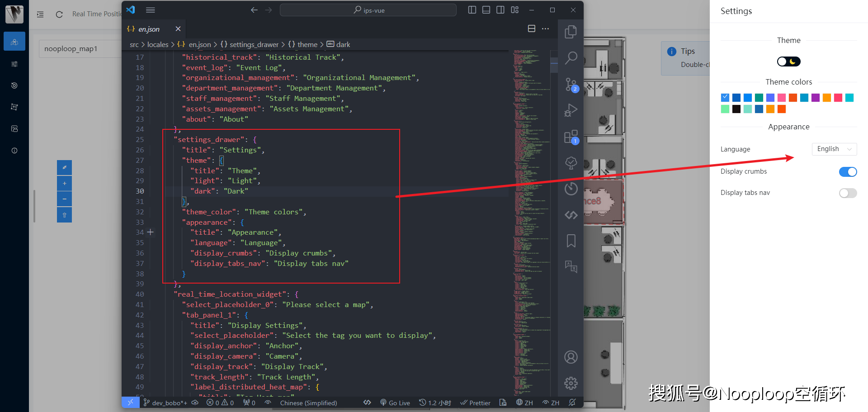
Task: Select the en.json editor tab
Action: (x=149, y=29)
